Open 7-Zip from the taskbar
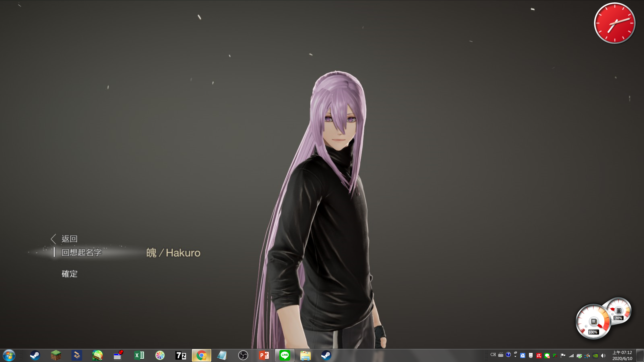The height and width of the screenshot is (362, 644). tap(181, 355)
